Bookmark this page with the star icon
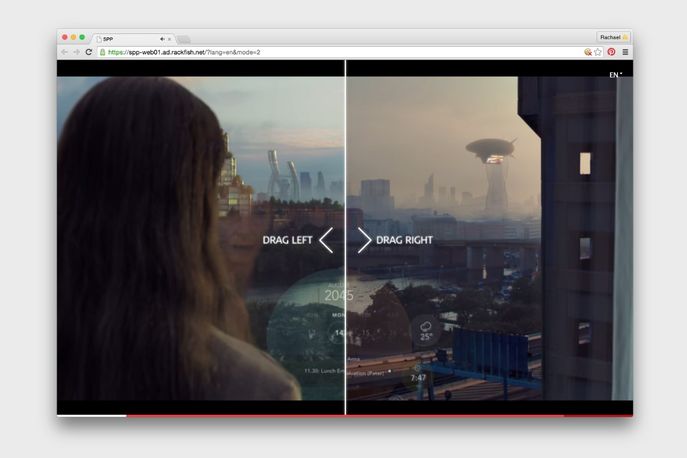 (598, 51)
